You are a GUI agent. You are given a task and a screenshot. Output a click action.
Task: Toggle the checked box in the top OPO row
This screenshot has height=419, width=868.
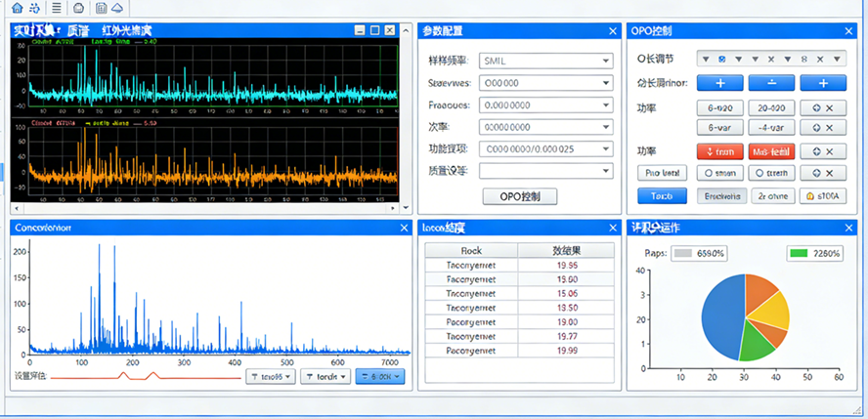point(721,60)
